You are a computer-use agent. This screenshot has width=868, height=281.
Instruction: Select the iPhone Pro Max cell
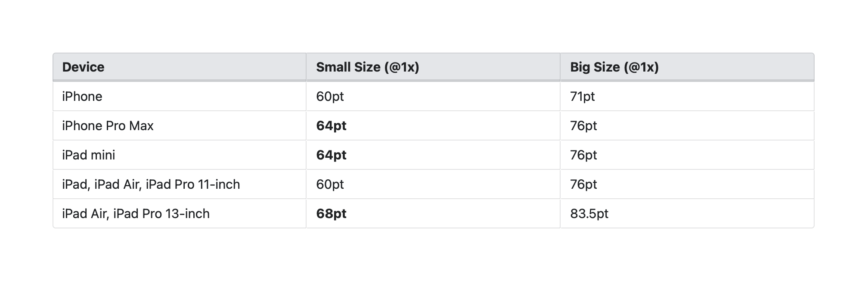tap(108, 126)
